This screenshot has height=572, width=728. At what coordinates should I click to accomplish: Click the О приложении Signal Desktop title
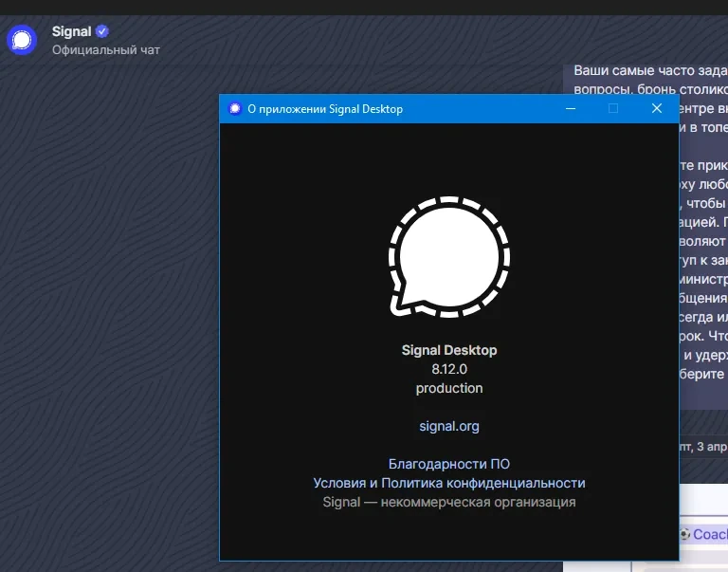[x=325, y=109]
